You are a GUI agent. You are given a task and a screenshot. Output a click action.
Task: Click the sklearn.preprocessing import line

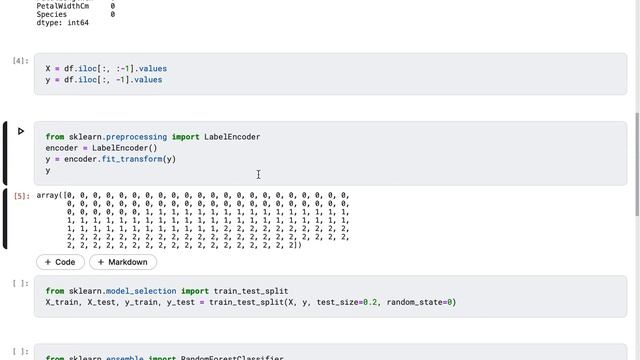click(x=153, y=137)
